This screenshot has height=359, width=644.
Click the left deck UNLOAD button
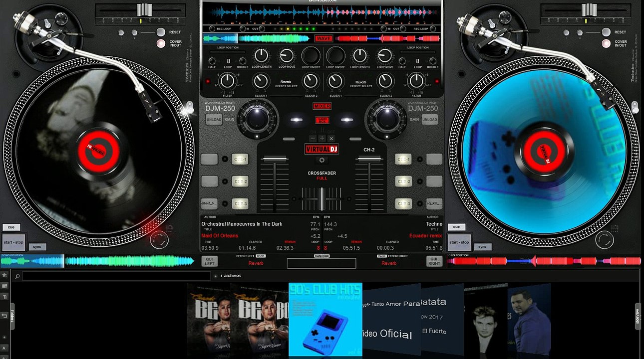pos(214,120)
